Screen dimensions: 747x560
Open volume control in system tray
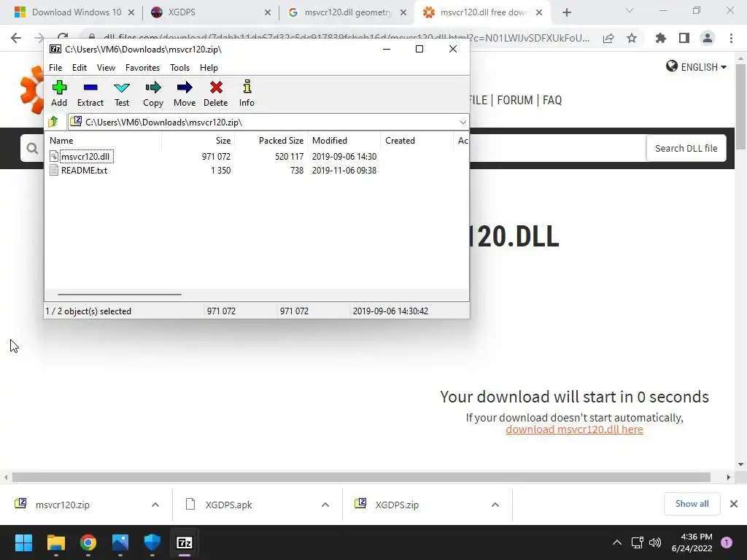pos(656,542)
